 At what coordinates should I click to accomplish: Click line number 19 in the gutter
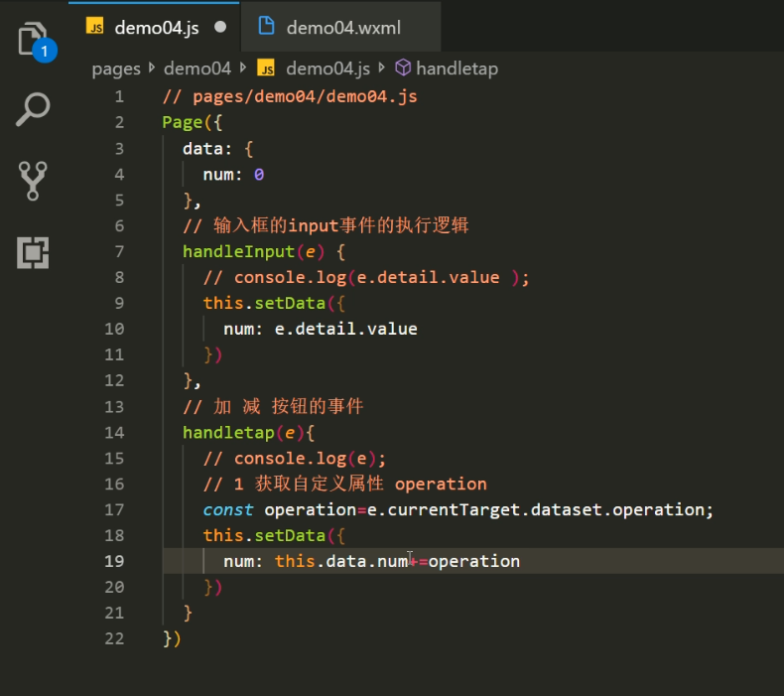[x=114, y=561]
